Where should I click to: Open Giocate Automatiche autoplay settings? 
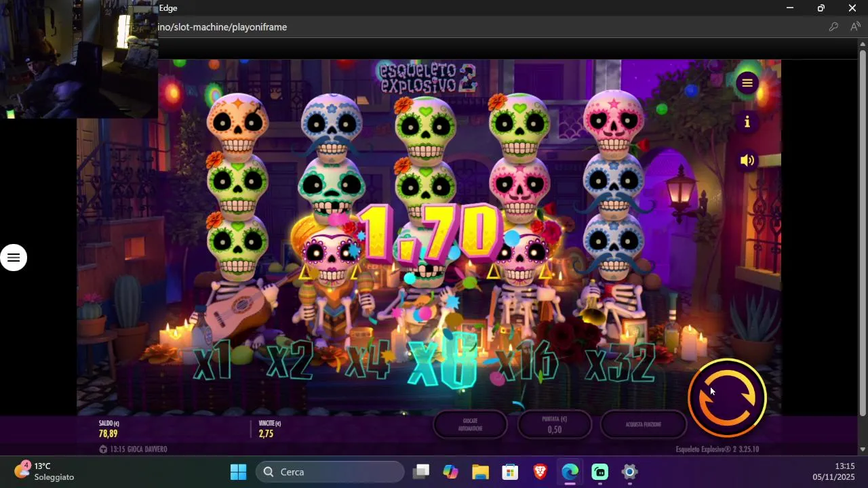[471, 424]
